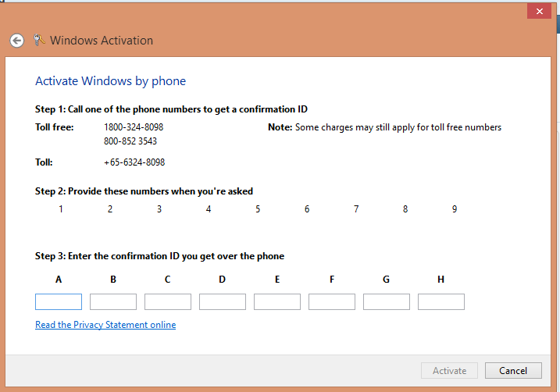Click the Activate button
The width and height of the screenshot is (560, 392).
[449, 371]
